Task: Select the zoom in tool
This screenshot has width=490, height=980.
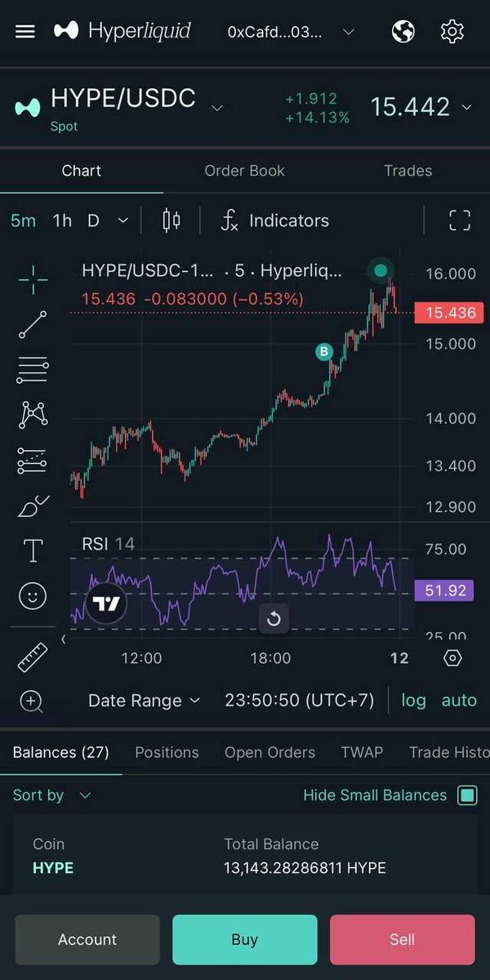Action: coord(31,701)
